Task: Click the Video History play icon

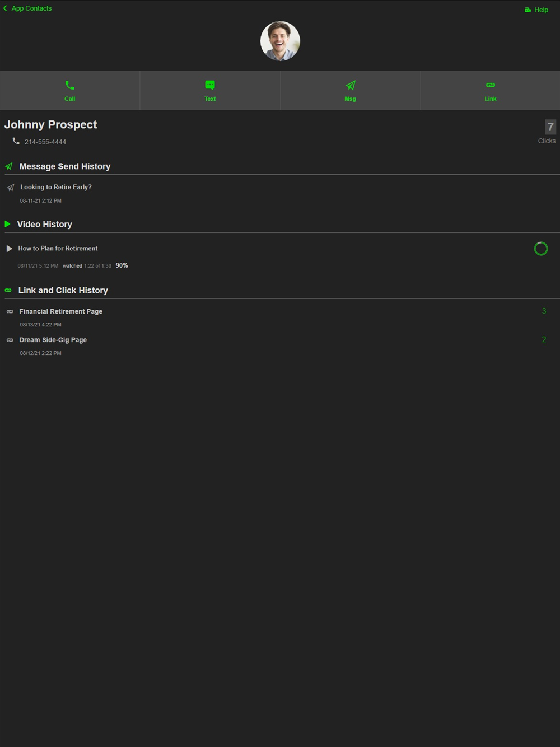Action: click(x=8, y=224)
